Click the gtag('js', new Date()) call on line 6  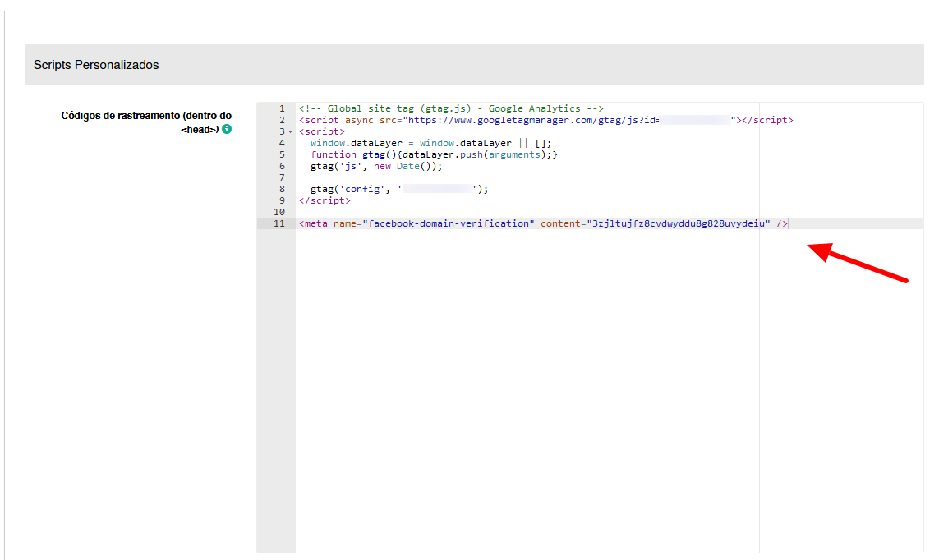pos(376,166)
